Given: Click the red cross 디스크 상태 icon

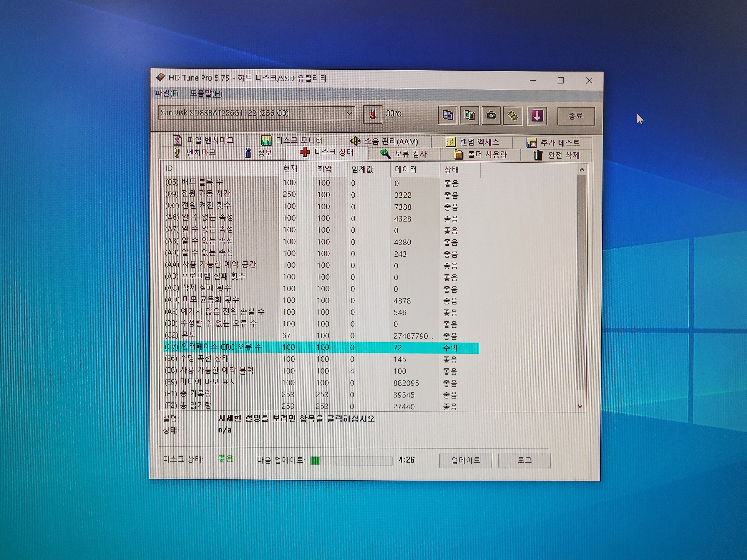Looking at the screenshot, I should click(305, 152).
